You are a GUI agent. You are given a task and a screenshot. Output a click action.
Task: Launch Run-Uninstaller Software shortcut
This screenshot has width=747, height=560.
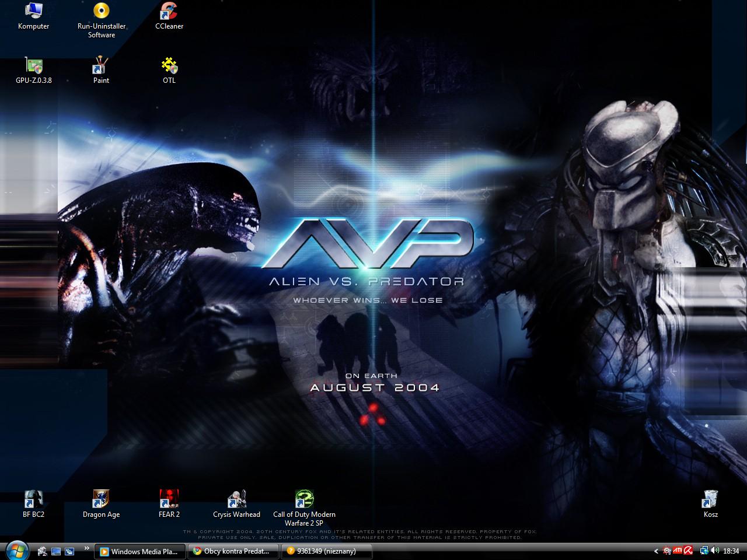(102, 20)
